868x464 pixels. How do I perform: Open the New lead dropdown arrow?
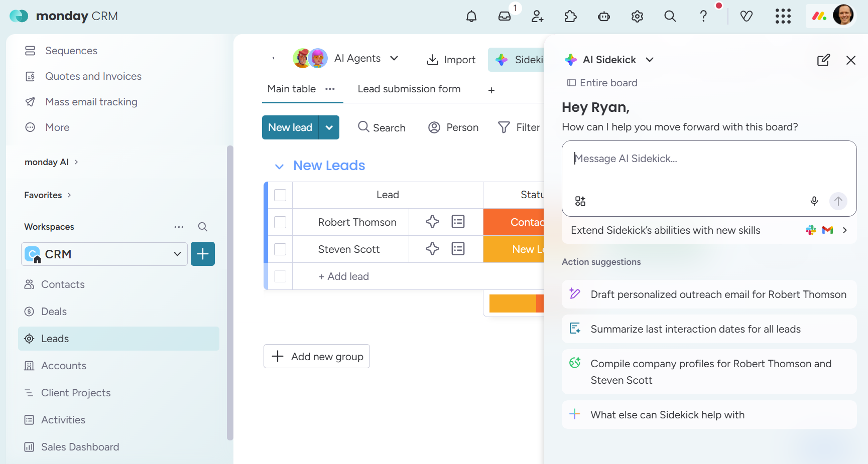click(329, 127)
